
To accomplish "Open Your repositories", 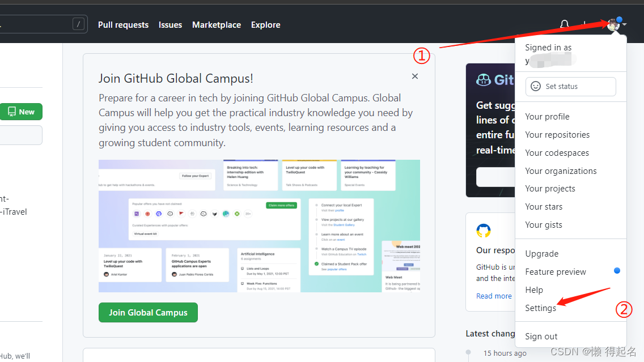I will coord(557,135).
